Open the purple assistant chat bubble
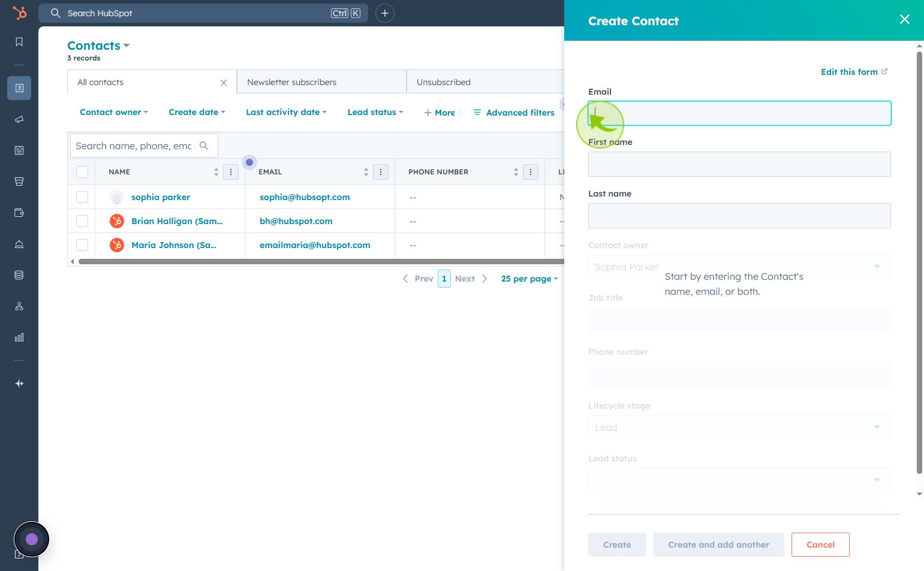This screenshot has width=924, height=571. click(32, 539)
